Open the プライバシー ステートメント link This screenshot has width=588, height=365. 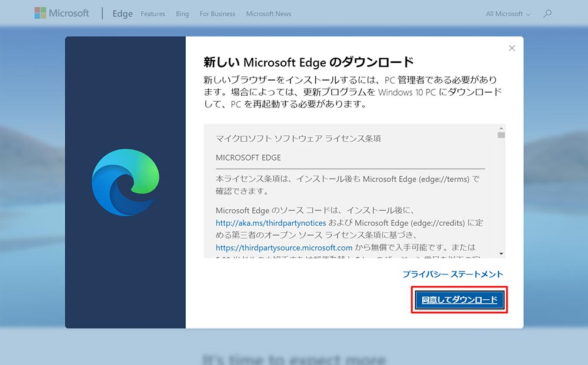tap(453, 274)
